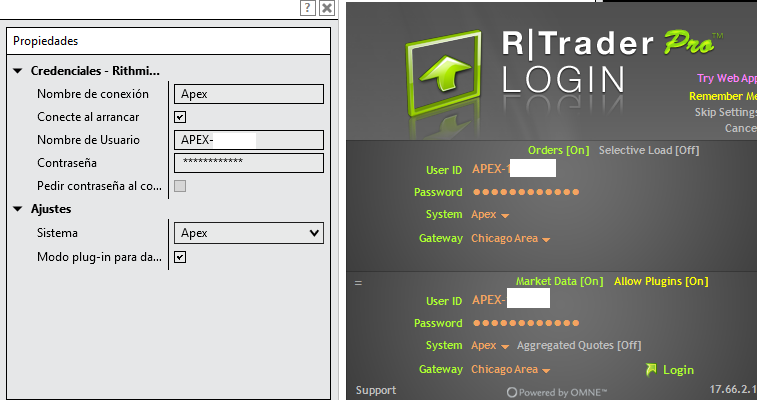Click the Nombre de Usuario field
The image size is (757, 400).
[249, 140]
